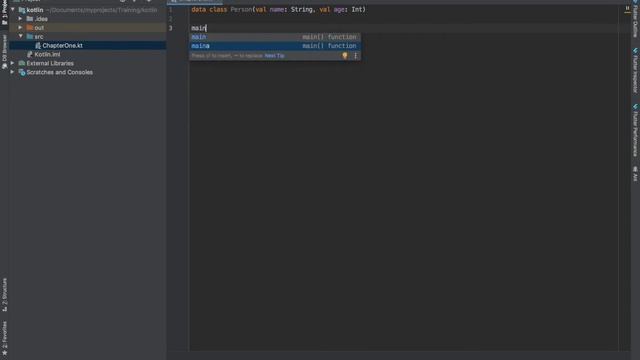Image resolution: width=640 pixels, height=360 pixels.
Task: Click the src folder icon
Action: pos(29,36)
